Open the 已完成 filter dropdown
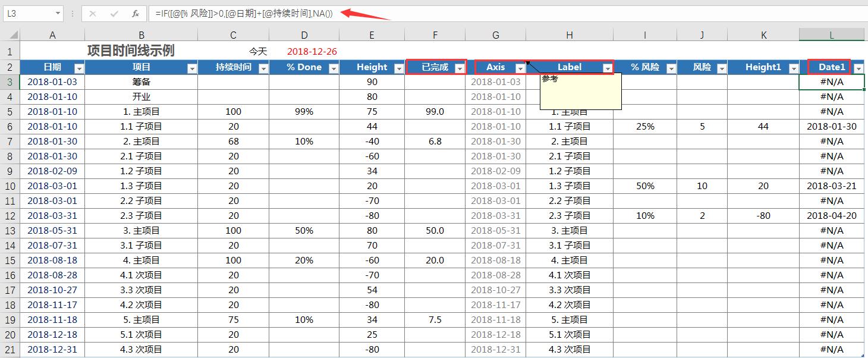868x358 pixels. pos(461,68)
